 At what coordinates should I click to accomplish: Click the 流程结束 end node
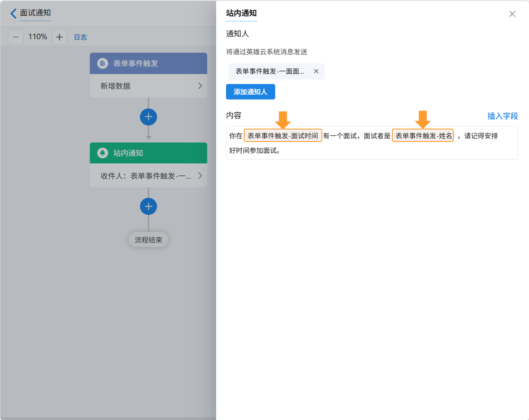tap(148, 240)
